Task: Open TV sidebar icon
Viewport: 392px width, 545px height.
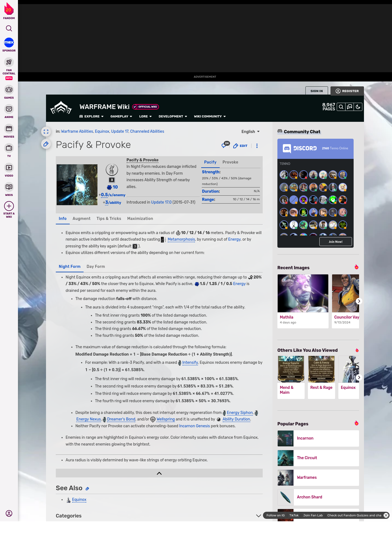Action: click(x=9, y=148)
